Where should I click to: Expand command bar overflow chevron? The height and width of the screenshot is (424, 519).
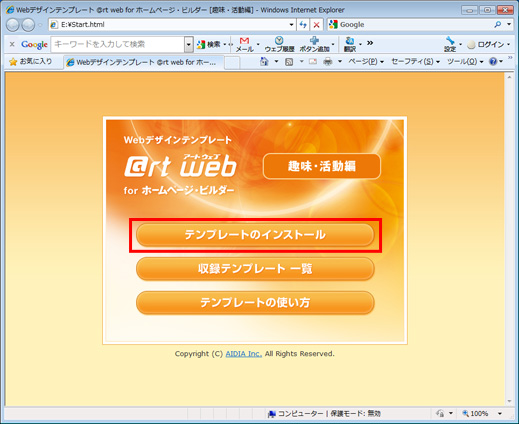coord(510,58)
